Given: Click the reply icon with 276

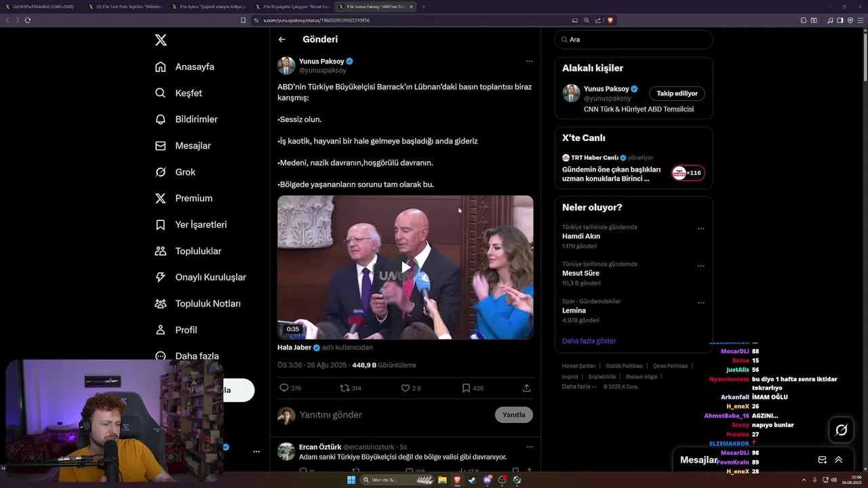Looking at the screenshot, I should click(284, 388).
